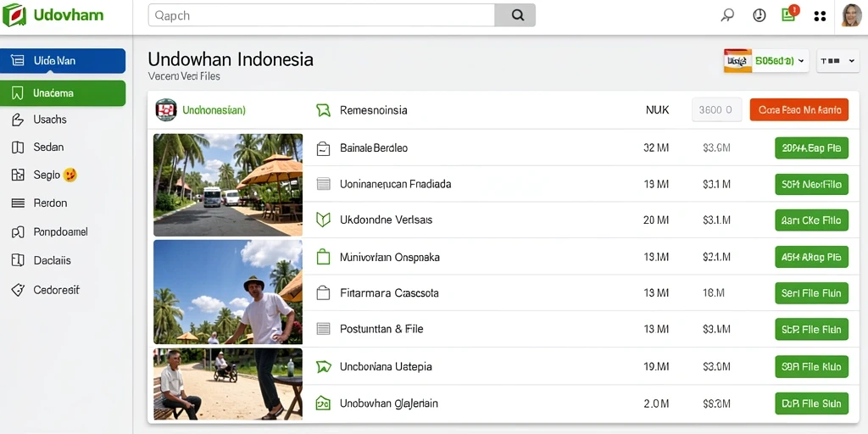Click the 3600 0 input box

coord(716,109)
